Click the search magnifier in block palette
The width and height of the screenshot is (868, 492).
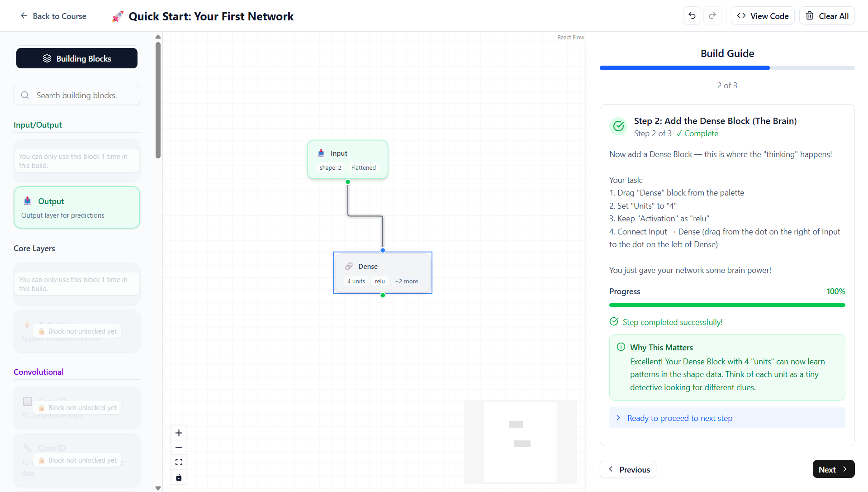pyautogui.click(x=25, y=95)
